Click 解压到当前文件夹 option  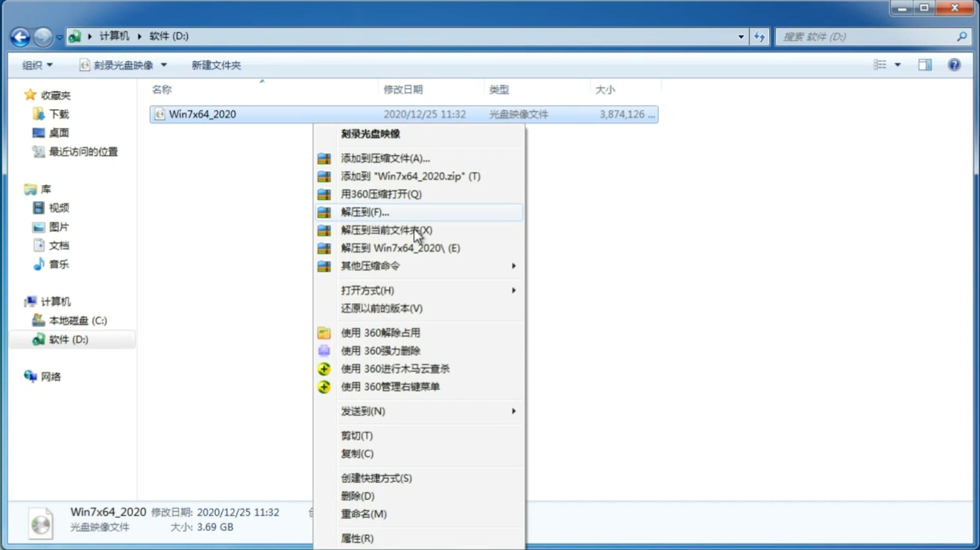[387, 230]
